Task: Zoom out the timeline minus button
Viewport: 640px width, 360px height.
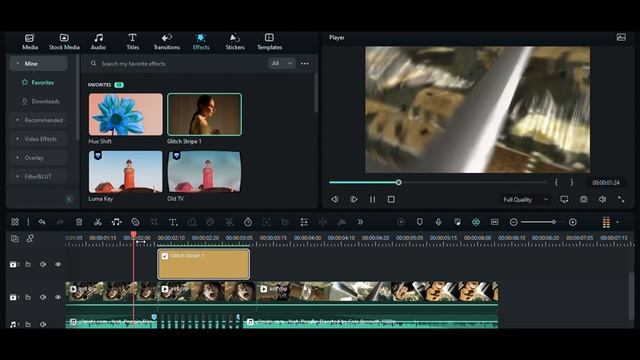Action: point(513,222)
